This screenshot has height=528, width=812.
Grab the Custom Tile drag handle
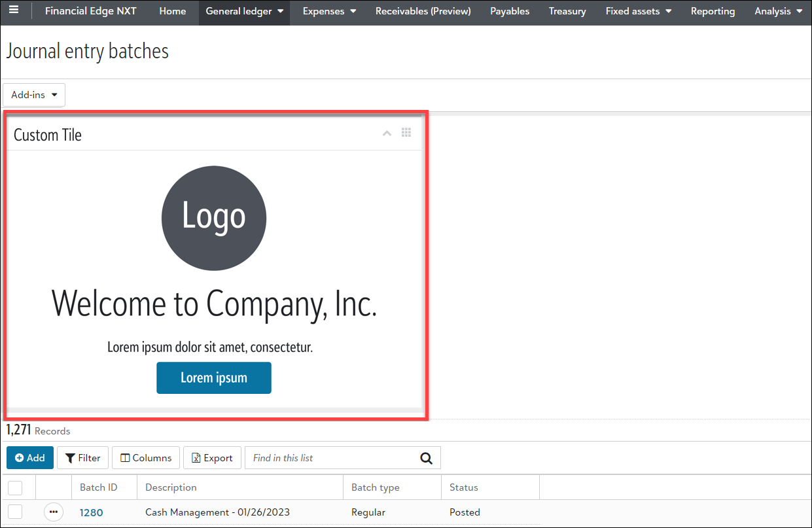click(406, 133)
